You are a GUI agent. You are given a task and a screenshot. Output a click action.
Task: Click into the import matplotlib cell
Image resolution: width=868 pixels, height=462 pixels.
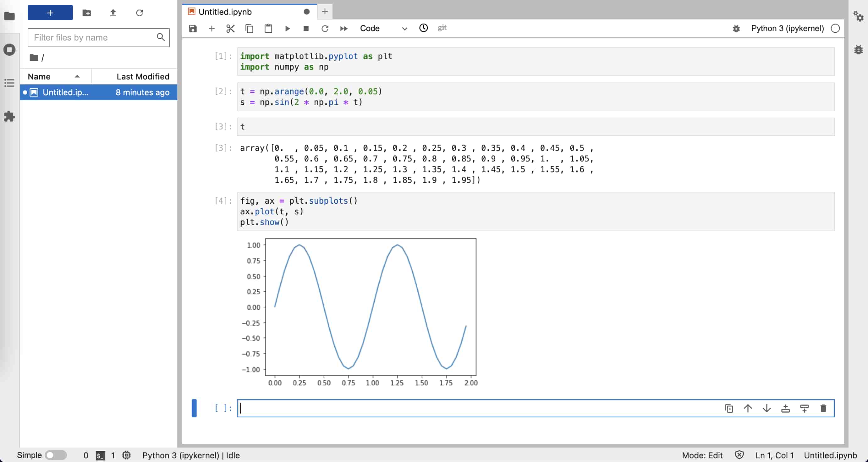coord(536,62)
